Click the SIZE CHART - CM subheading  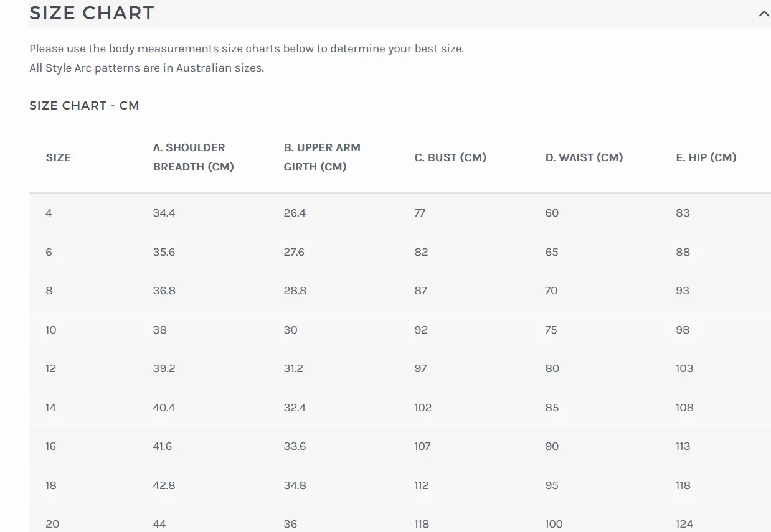[84, 105]
